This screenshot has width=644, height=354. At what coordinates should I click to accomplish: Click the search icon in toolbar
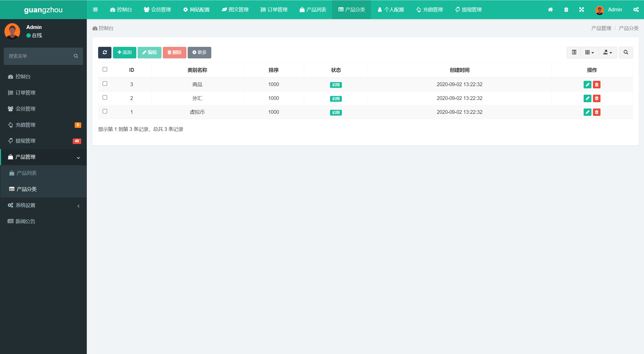coord(626,52)
